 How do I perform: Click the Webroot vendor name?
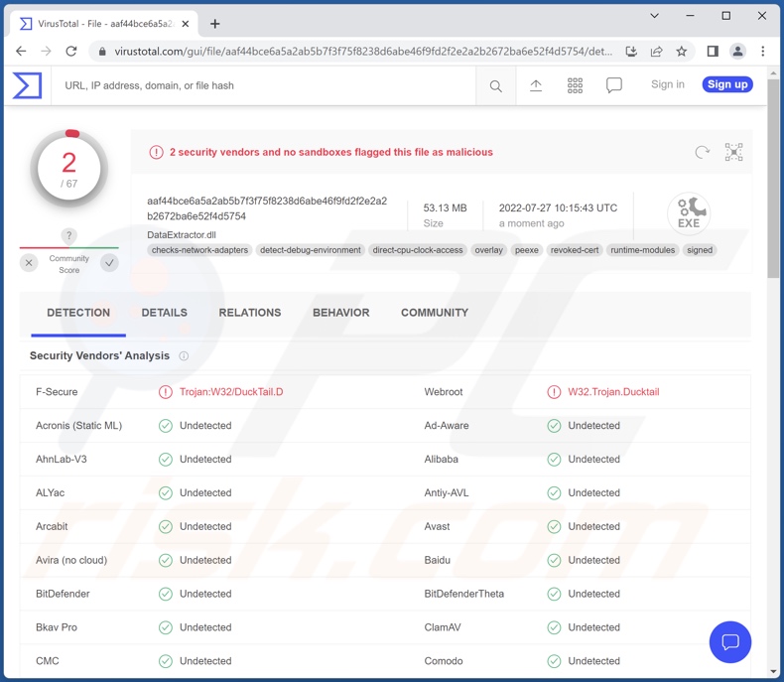pos(444,392)
